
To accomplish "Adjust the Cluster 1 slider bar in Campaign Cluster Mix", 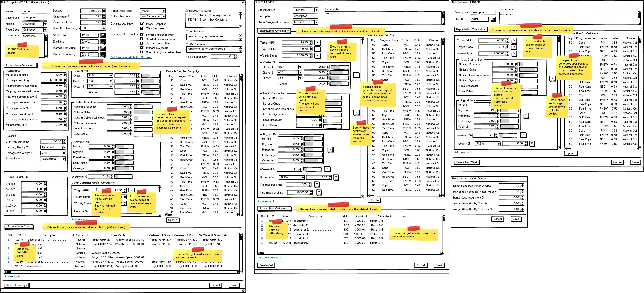I will point(150,75).
